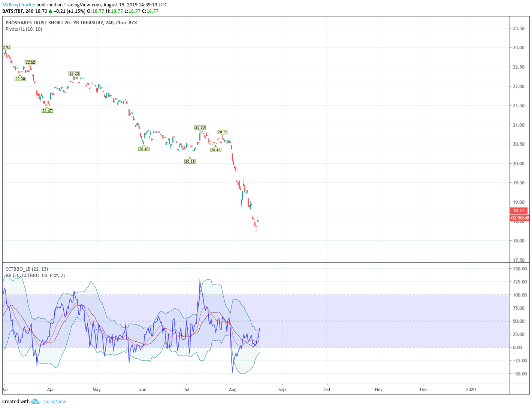Screen dimensions: 532x408
Task: Click the Jul time axis label
Action: tap(187, 389)
